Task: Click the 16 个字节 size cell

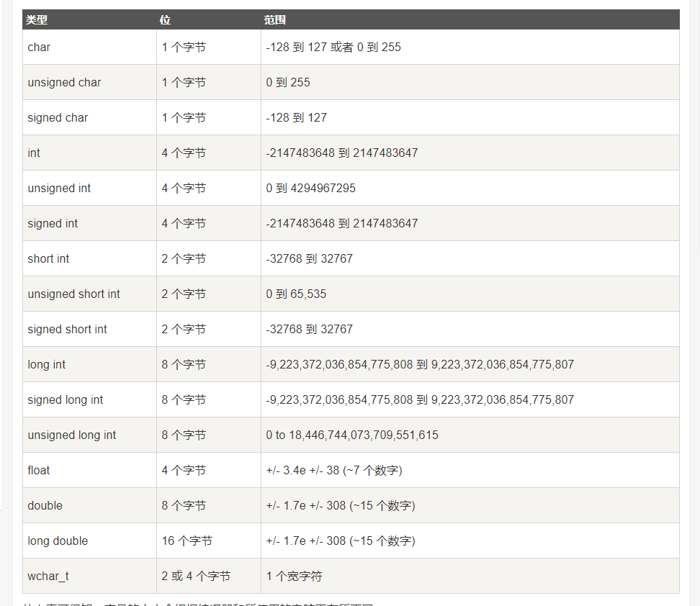Action: click(187, 541)
